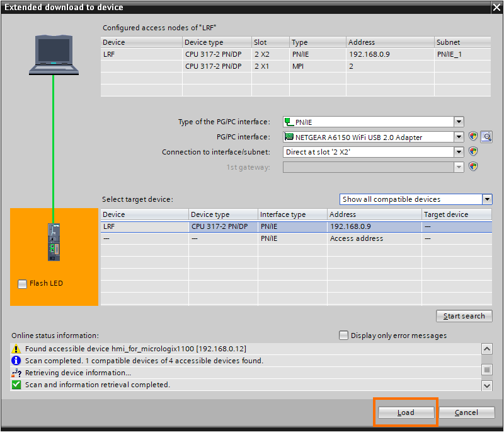Enable Display only error messages

pos(343,336)
